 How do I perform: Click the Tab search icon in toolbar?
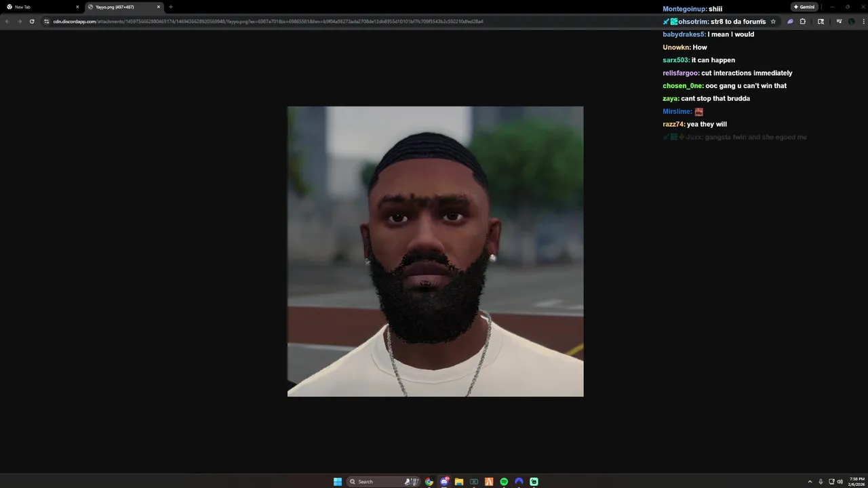(821, 22)
